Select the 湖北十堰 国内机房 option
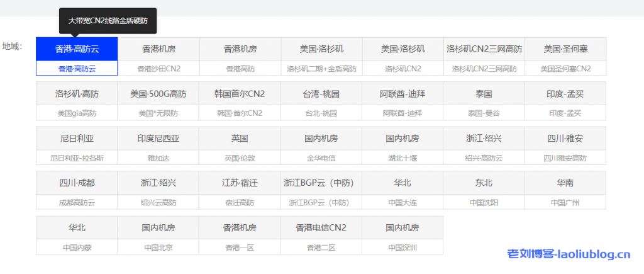The height and width of the screenshot is (274, 644). click(x=403, y=146)
